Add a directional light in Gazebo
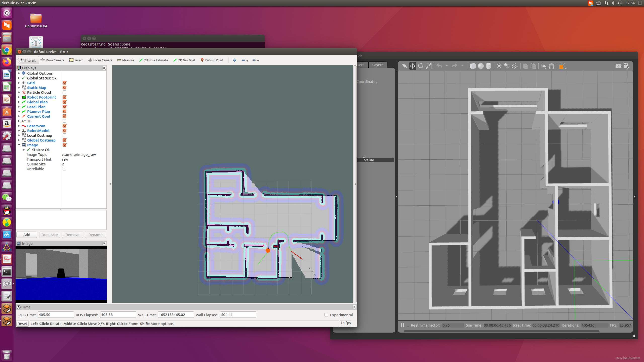This screenshot has width=644, height=362. coord(515,66)
